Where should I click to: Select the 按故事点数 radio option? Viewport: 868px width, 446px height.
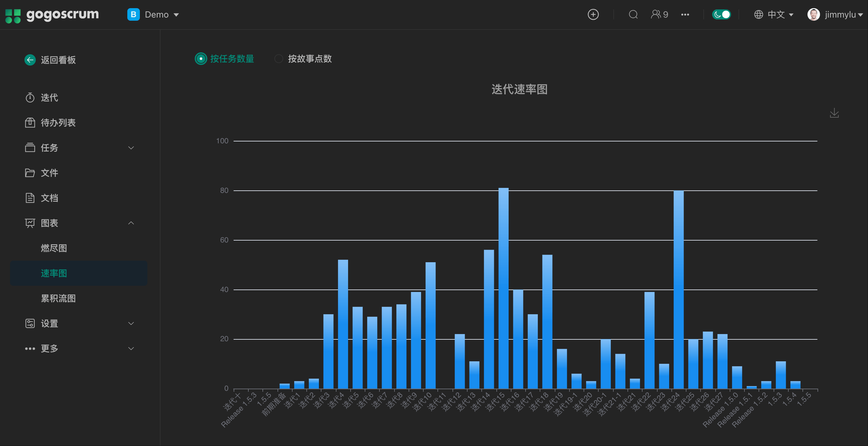tap(279, 59)
